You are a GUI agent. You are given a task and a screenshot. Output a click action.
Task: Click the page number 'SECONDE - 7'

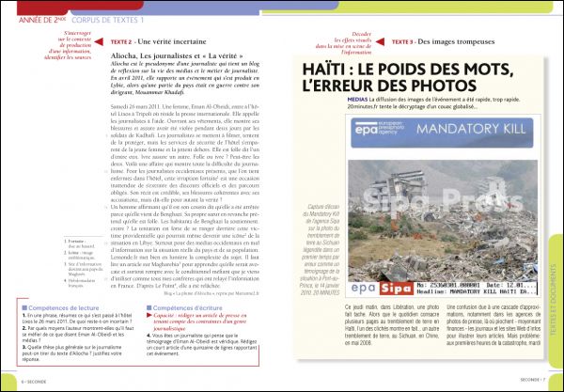(x=533, y=380)
